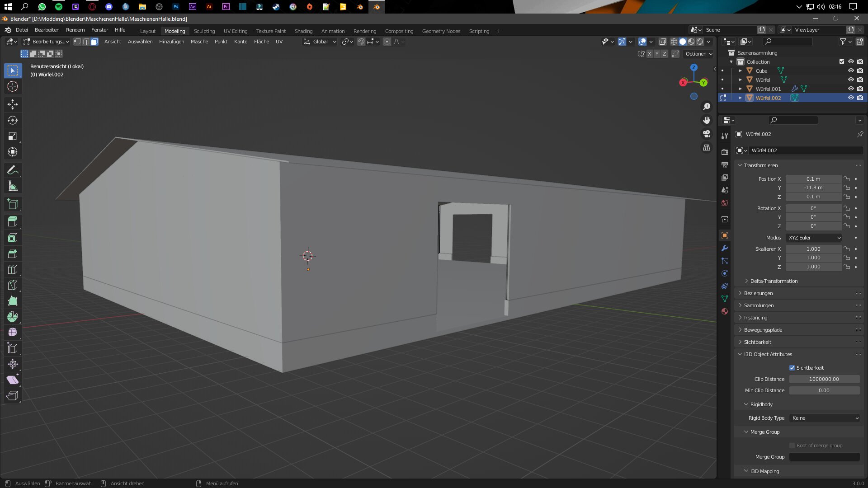Expand the Delta-Transformation section
The width and height of the screenshot is (868, 488).
pyautogui.click(x=774, y=281)
